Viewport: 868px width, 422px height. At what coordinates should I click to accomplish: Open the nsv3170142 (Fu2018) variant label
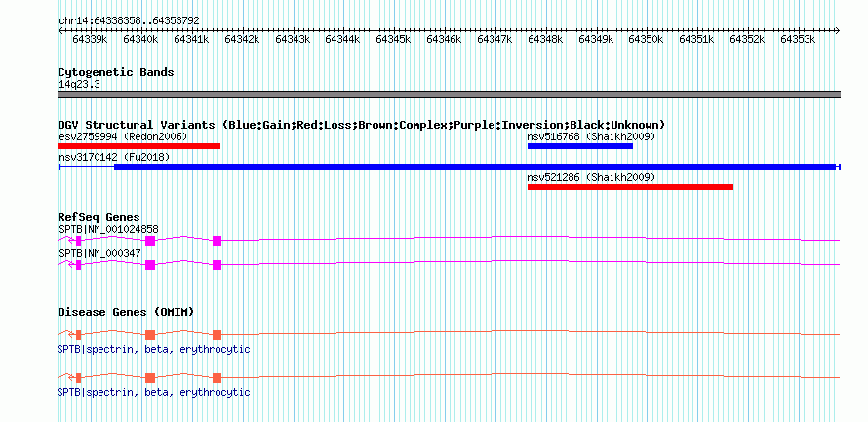(x=114, y=157)
